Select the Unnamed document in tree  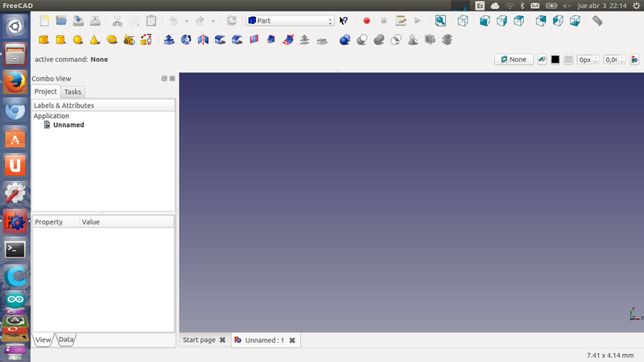point(68,125)
